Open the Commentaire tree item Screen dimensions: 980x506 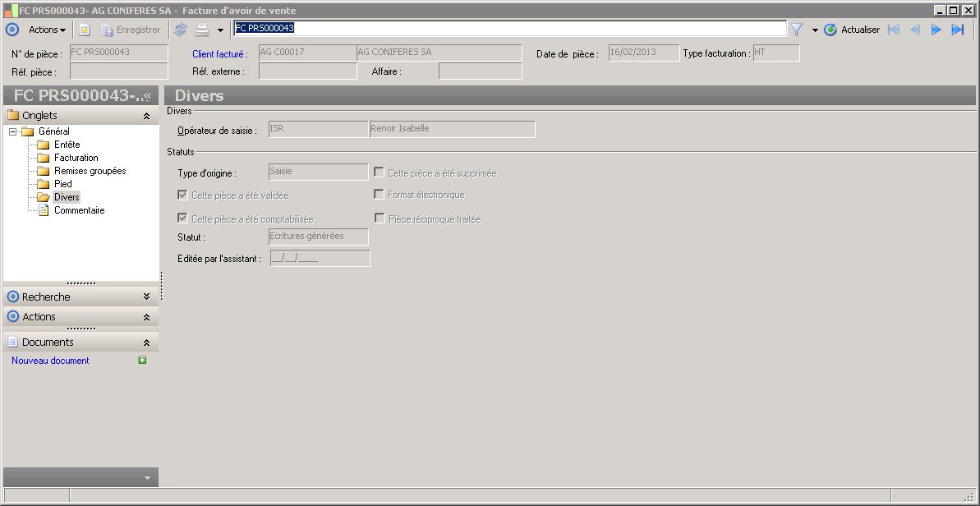80,210
